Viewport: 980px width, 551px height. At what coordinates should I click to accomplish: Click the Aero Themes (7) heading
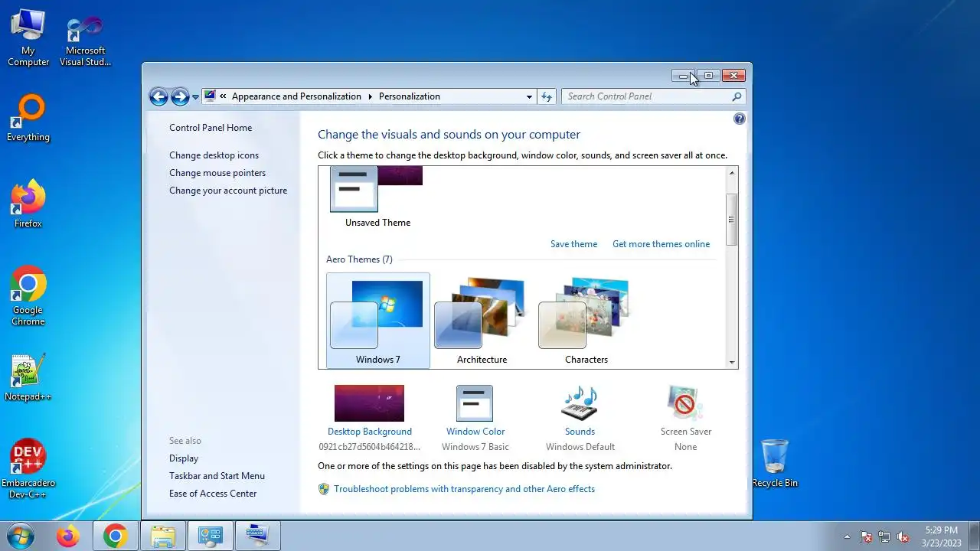point(359,259)
